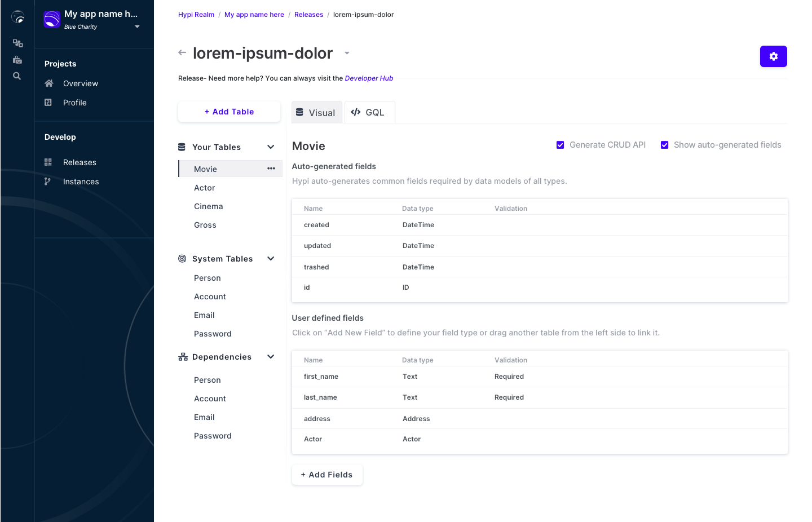The width and height of the screenshot is (812, 522).
Task: Click the Visual tab database icon
Action: (299, 112)
